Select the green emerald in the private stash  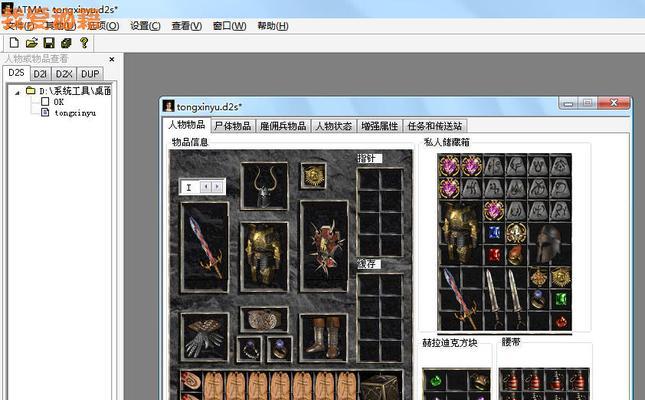pos(561,299)
